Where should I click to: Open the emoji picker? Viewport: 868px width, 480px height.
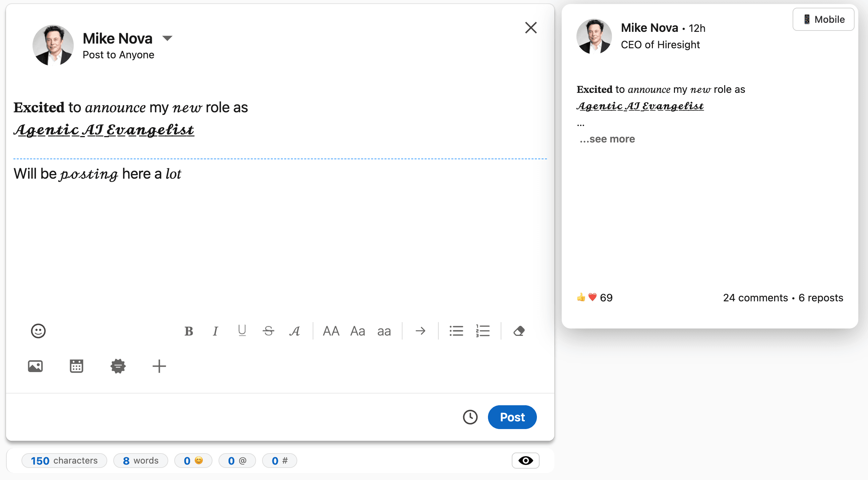coord(38,331)
